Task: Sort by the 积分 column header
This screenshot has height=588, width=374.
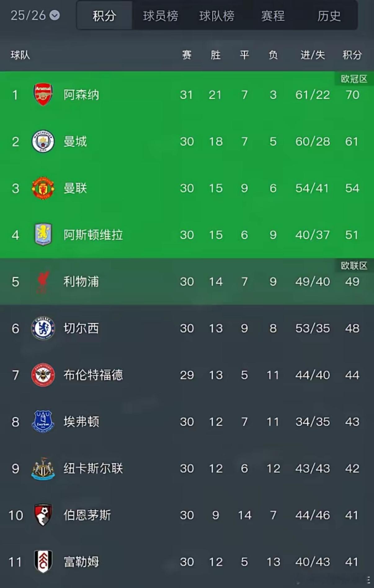Action: [x=352, y=55]
